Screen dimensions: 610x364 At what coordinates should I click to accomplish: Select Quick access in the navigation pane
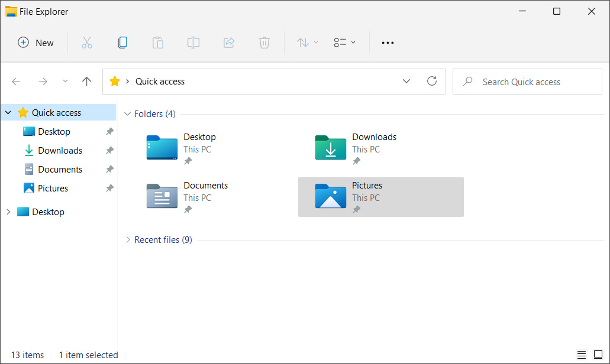click(59, 113)
